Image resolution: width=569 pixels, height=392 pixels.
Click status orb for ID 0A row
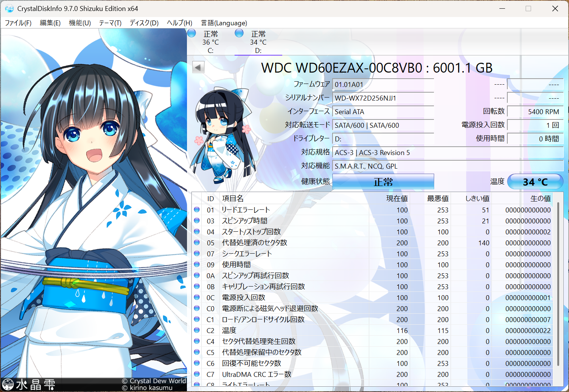197,275
